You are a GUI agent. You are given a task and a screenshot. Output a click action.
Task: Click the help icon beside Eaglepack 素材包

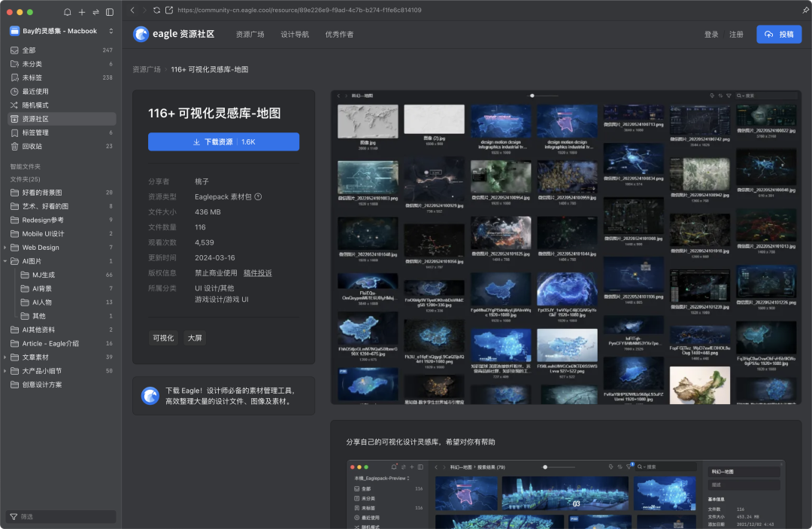[x=258, y=197]
